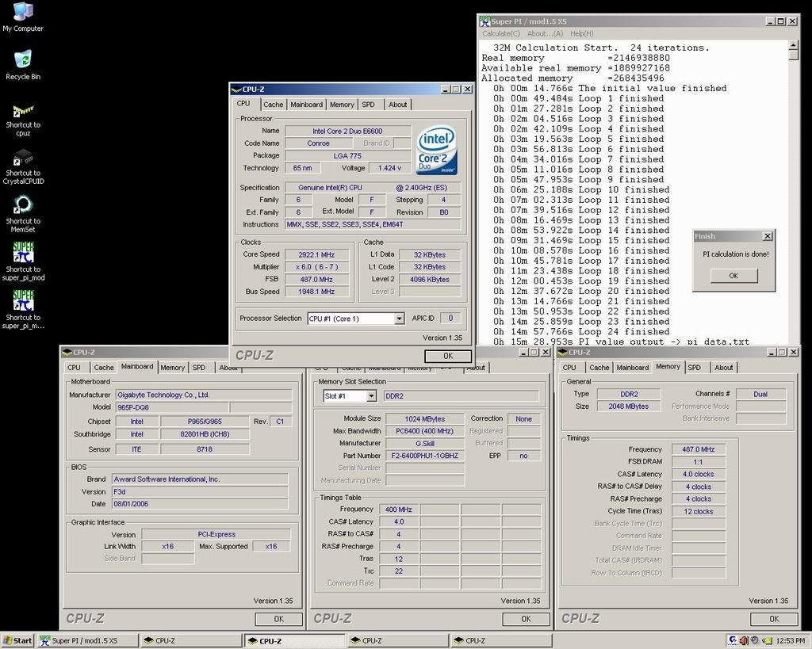
Task: Click OK in the Memory CPU-Z window
Action: [x=774, y=619]
